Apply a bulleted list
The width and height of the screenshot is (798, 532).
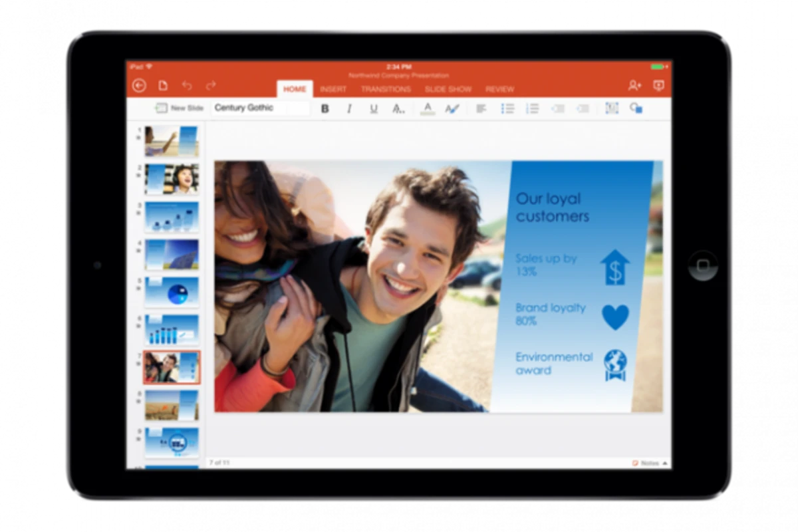coord(507,108)
